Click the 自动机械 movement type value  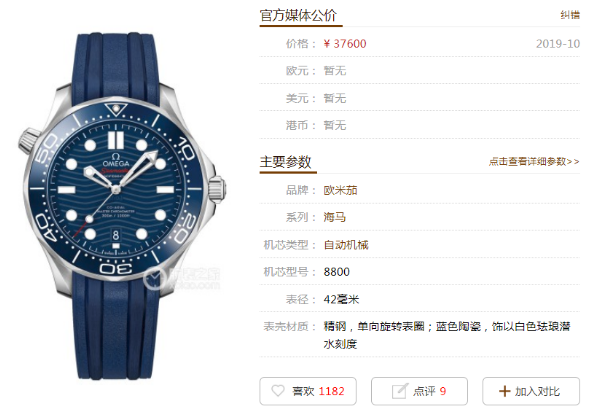[346, 244]
